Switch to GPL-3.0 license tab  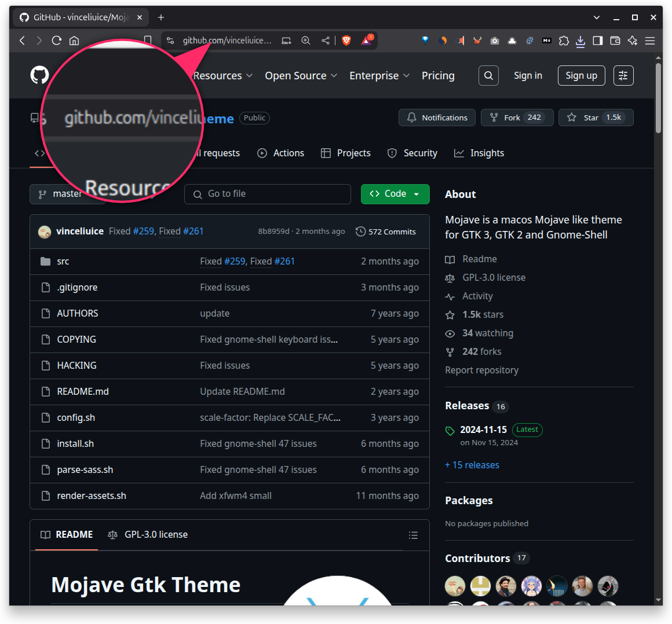pos(148,535)
